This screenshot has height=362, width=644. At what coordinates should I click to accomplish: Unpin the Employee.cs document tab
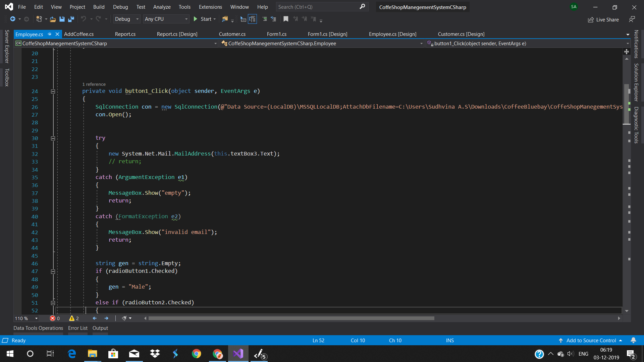[x=50, y=34]
